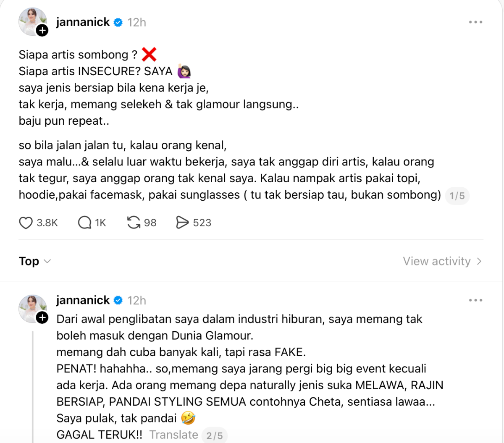504x443 pixels.
Task: Open View activity chevron link
Action: (443, 261)
